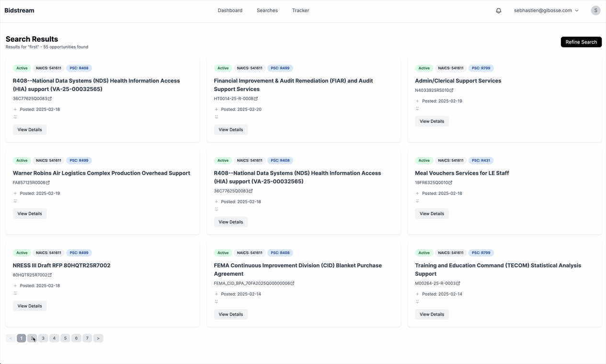Viewport: 606px width, 364px height.
Task: Open the Dashboard tab
Action: tap(230, 11)
